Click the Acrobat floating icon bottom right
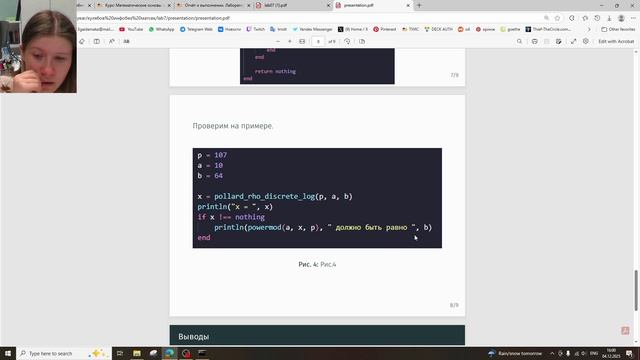Image resolution: width=640 pixels, height=360 pixels. tap(625, 331)
